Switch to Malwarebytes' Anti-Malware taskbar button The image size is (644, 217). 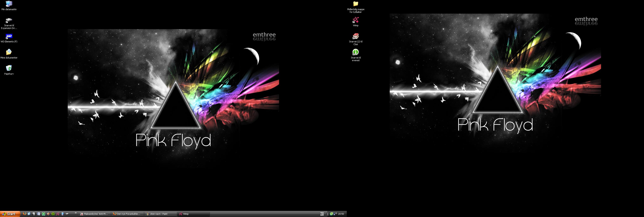(94, 214)
